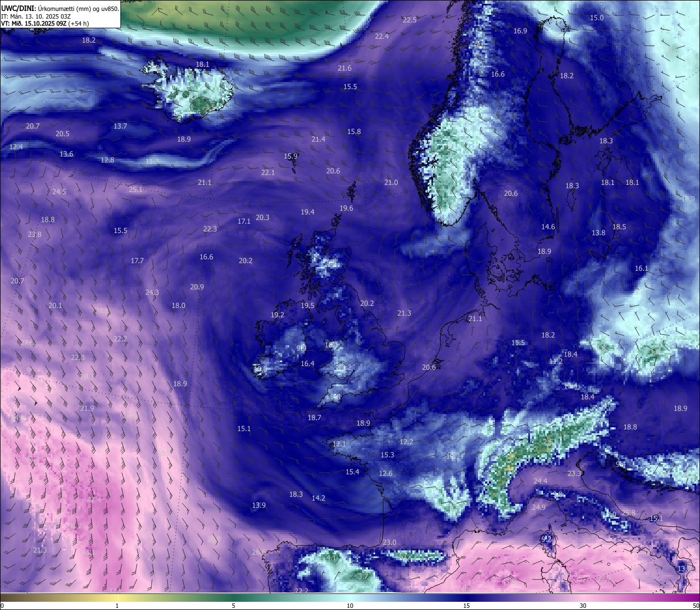This screenshot has width=700, height=610.
Task: Click the map value '23.0'
Action: coord(389,542)
